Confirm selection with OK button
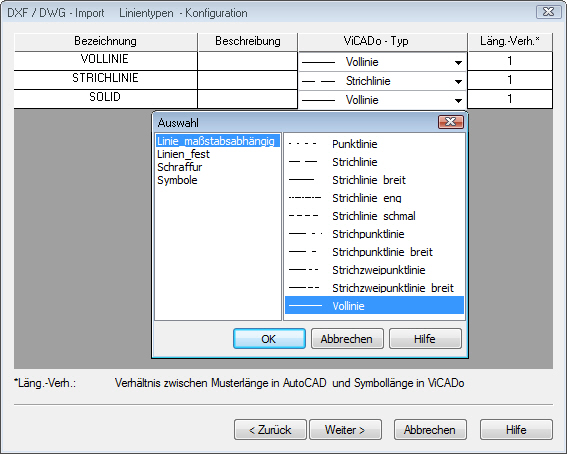 [269, 339]
